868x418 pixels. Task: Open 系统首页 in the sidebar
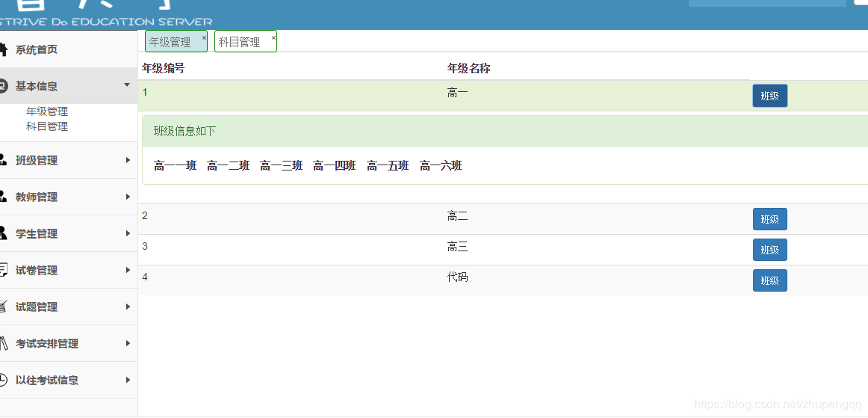(x=69, y=49)
